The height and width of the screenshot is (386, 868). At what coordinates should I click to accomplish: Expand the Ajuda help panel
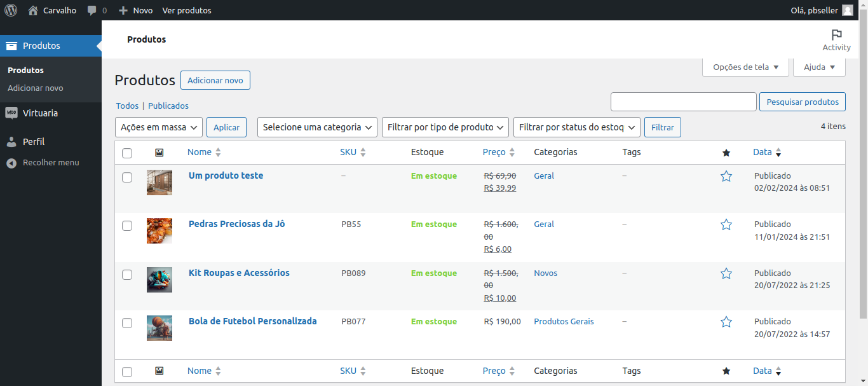click(819, 67)
